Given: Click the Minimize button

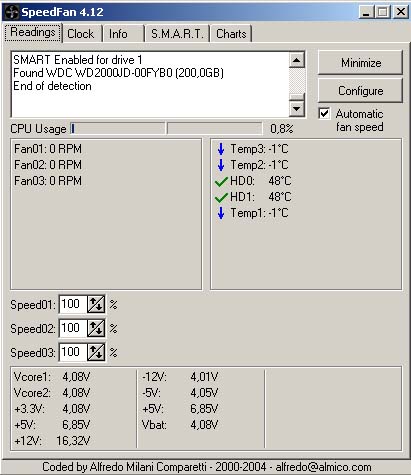Looking at the screenshot, I should point(360,63).
